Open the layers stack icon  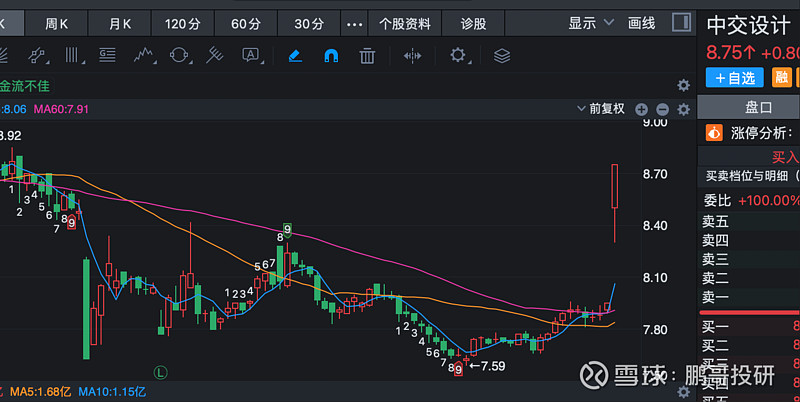pos(502,56)
